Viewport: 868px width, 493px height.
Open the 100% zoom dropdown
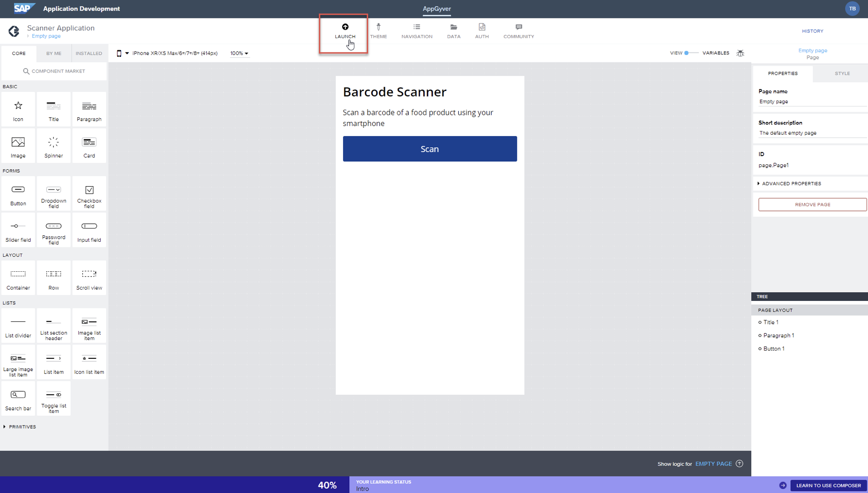pyautogui.click(x=239, y=53)
